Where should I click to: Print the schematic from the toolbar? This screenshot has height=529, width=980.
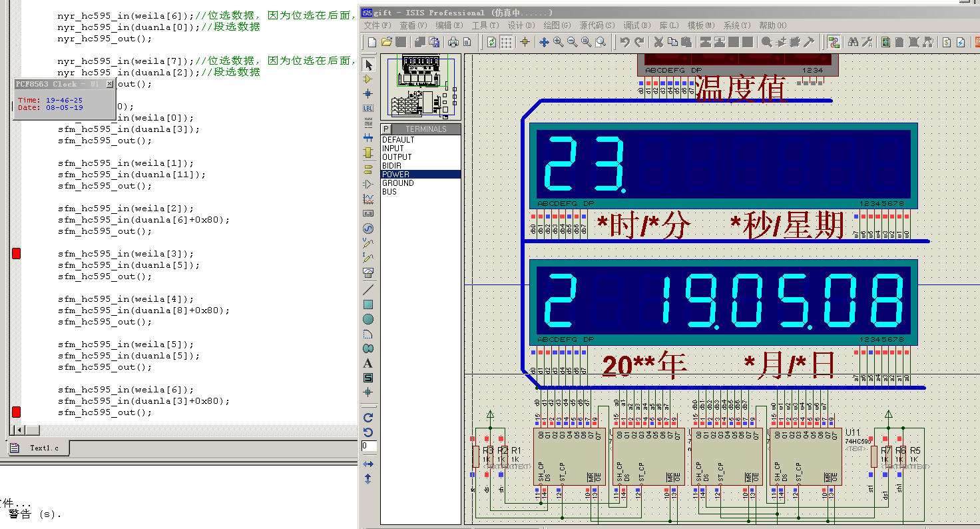(453, 42)
